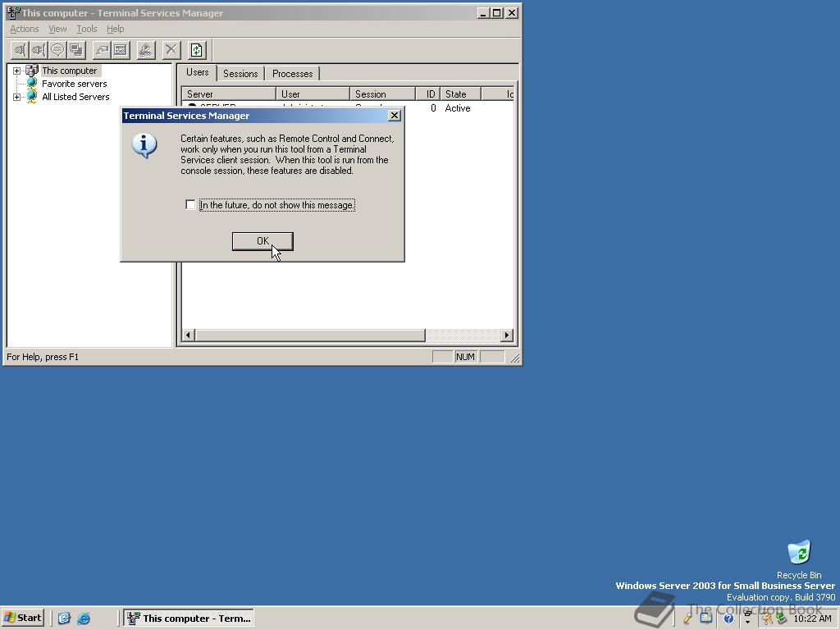Check 'In the future, do not show this message'
840x630 pixels.
pos(190,204)
